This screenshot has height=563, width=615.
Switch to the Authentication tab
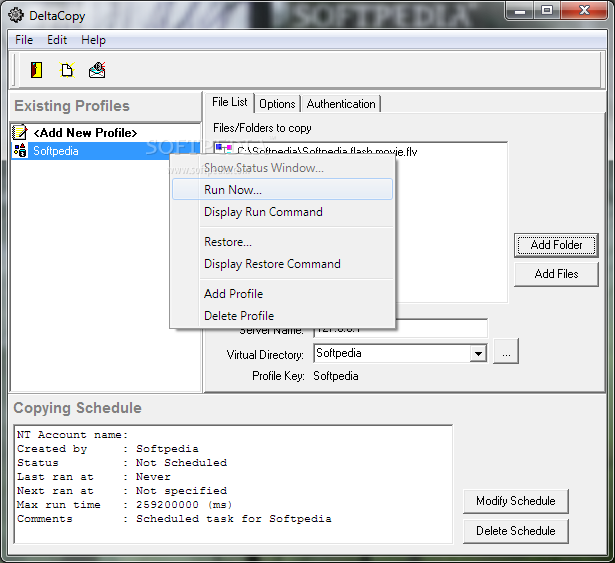[x=341, y=104]
